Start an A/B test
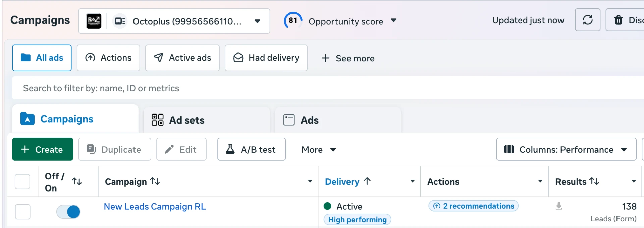This screenshot has width=644, height=228. (252, 149)
